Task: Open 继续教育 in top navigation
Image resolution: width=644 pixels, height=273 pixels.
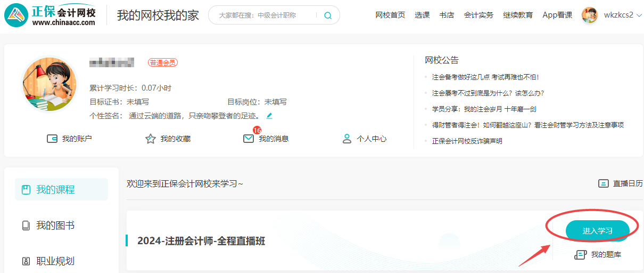Action: click(518, 15)
